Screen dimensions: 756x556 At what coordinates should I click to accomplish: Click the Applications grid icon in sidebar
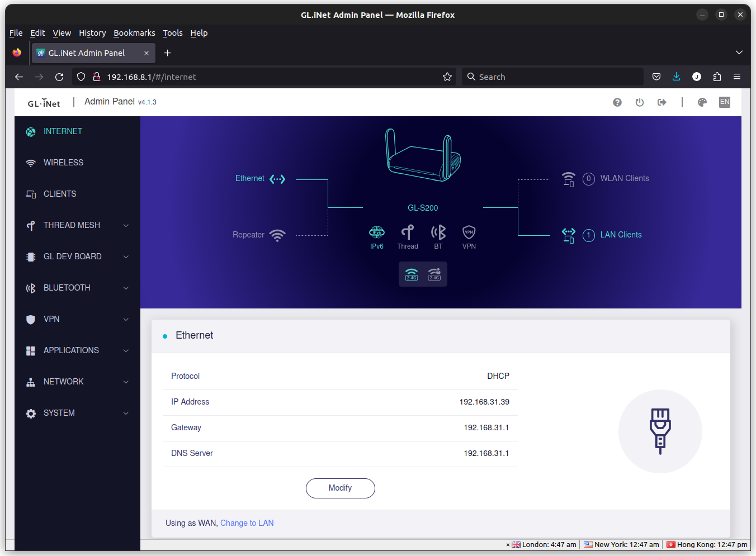(x=31, y=351)
